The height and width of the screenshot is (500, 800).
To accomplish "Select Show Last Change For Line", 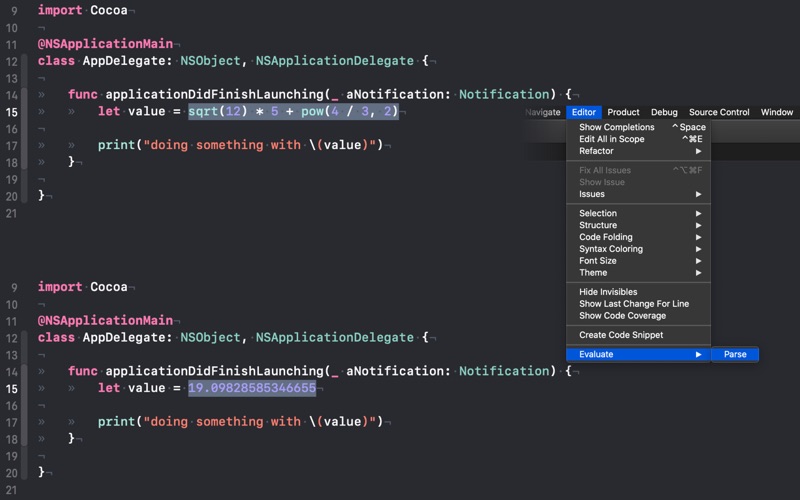I will tap(638, 304).
